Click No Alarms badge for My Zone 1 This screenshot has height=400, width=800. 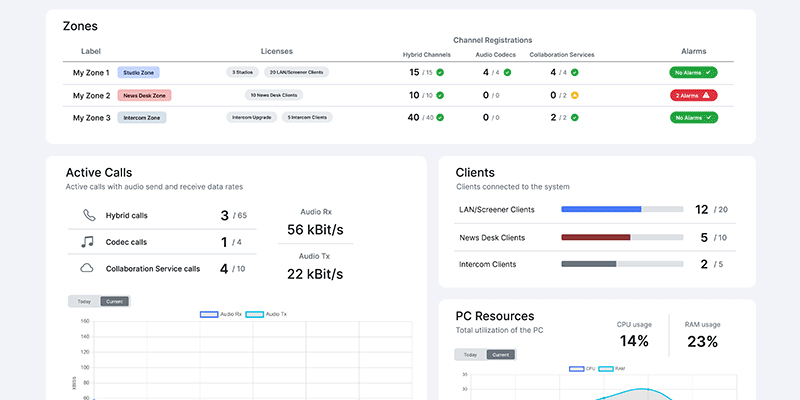(x=693, y=73)
